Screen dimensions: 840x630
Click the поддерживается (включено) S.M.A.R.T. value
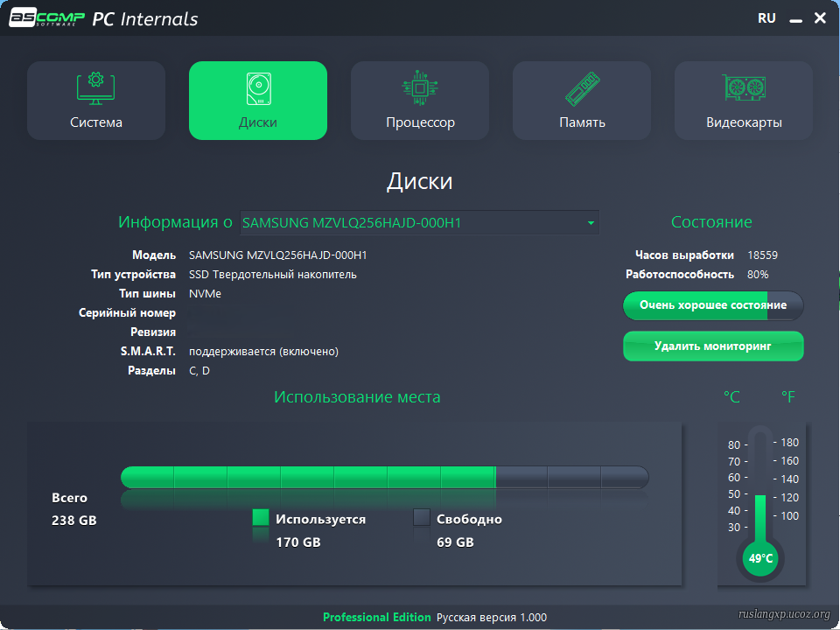point(263,352)
